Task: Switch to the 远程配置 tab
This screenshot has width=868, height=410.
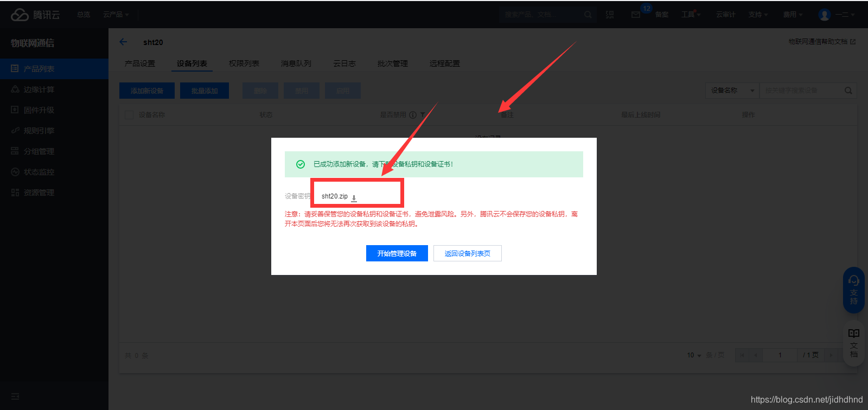Action: click(x=445, y=63)
